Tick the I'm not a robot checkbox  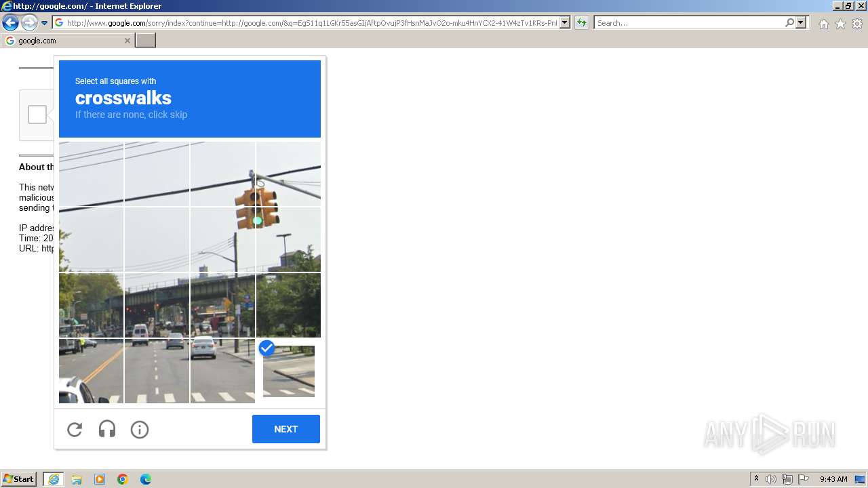[x=37, y=115]
